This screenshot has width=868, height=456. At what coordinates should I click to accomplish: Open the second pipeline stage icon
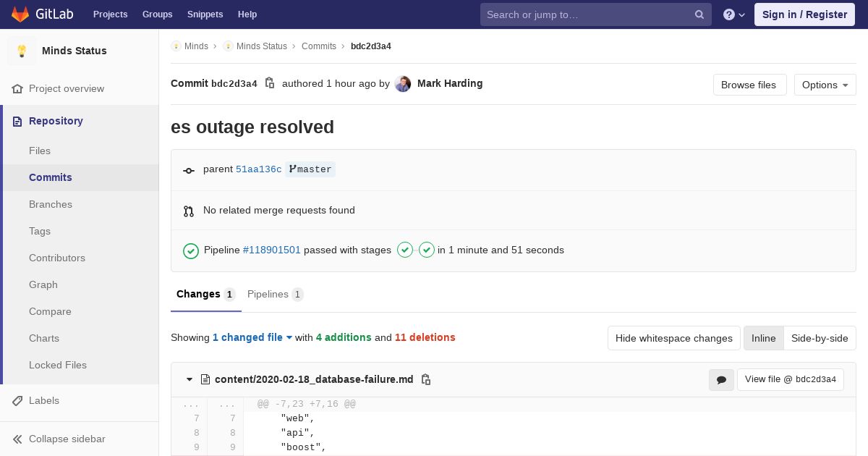pyautogui.click(x=427, y=250)
